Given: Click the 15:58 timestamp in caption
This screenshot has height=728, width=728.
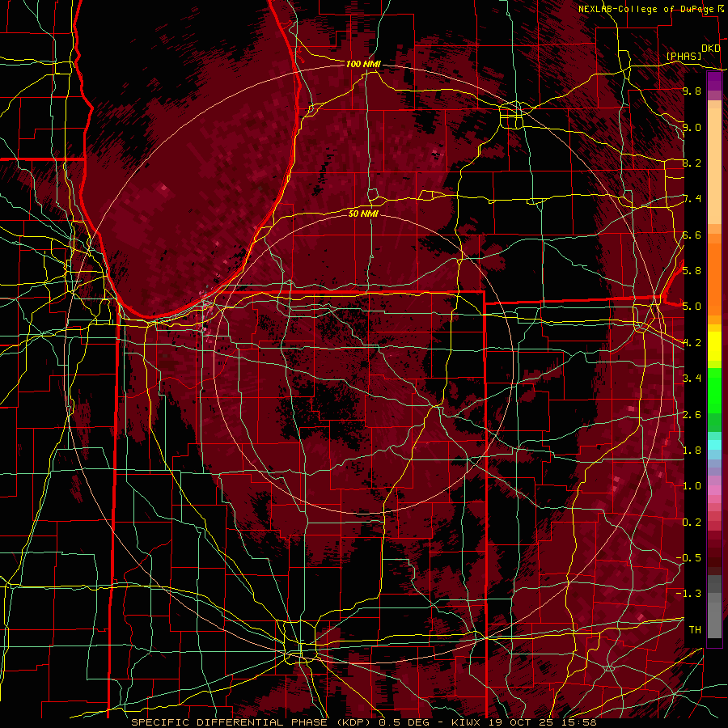Looking at the screenshot, I should point(581,722).
